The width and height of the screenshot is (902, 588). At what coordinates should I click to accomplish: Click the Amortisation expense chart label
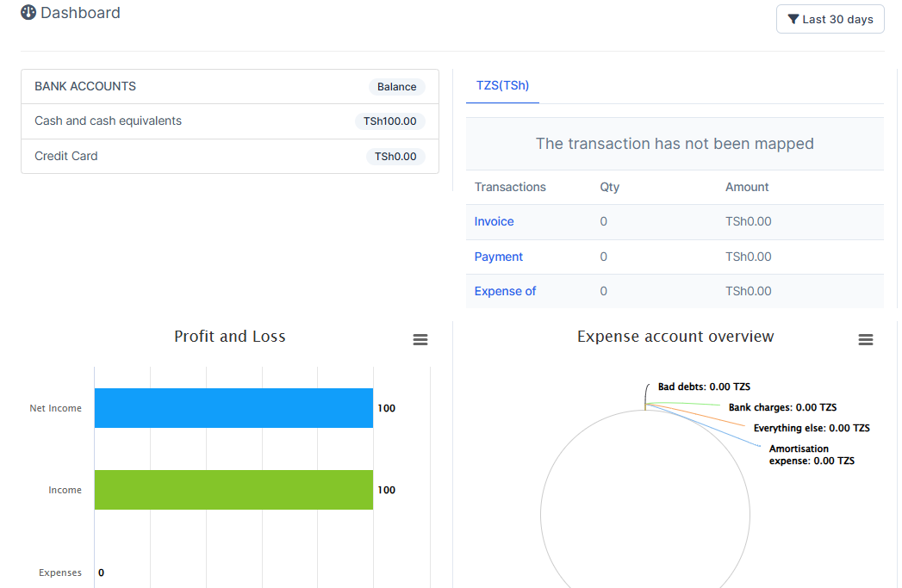[x=811, y=455]
